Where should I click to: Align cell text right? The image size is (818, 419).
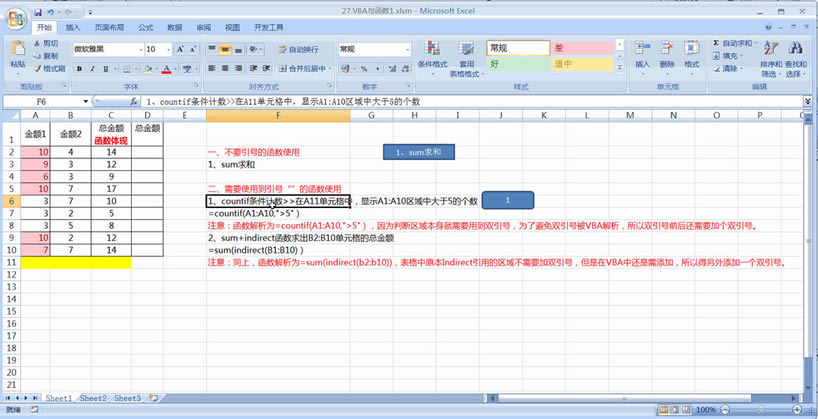point(238,68)
